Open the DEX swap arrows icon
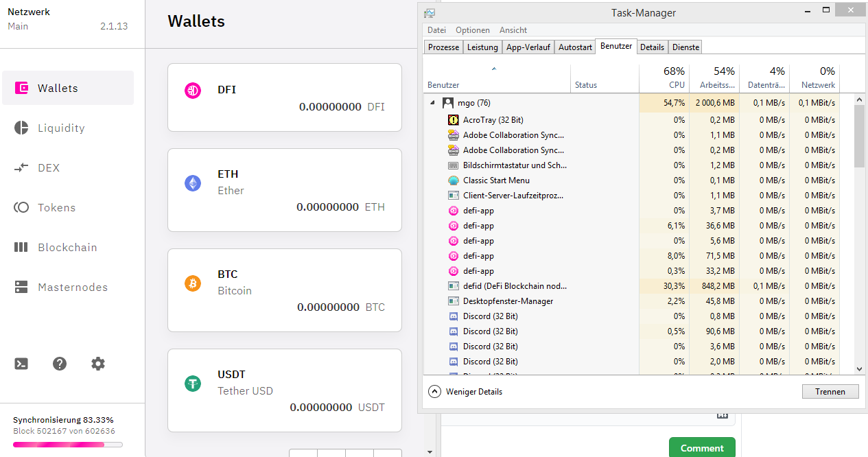Screen dimensions: 868x457 (x=21, y=167)
